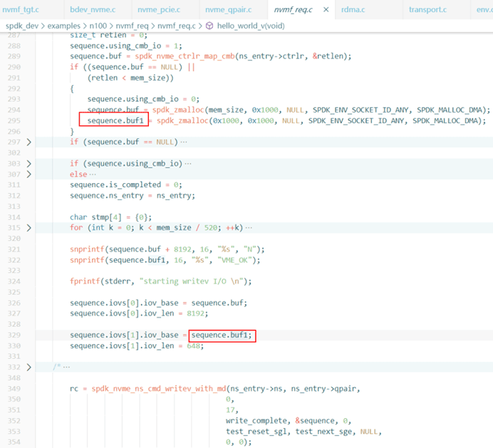Click value 8192 on line 327

pyautogui.click(x=196, y=313)
